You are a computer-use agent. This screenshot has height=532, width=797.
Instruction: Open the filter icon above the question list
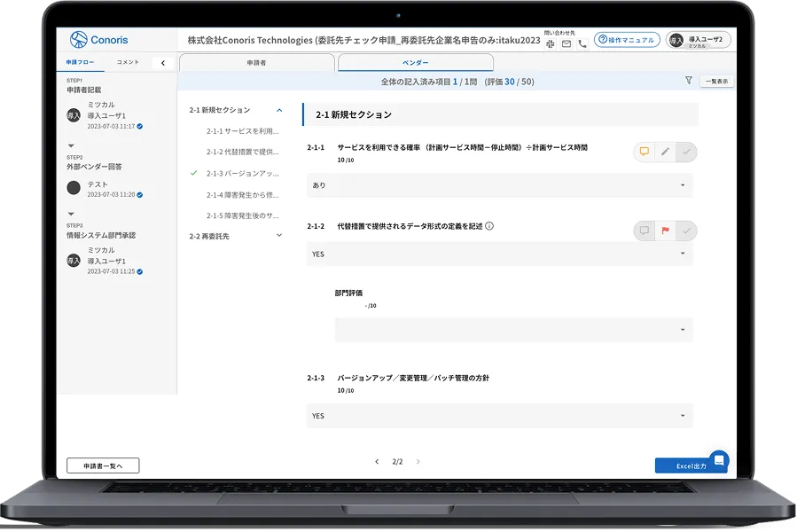click(x=687, y=80)
